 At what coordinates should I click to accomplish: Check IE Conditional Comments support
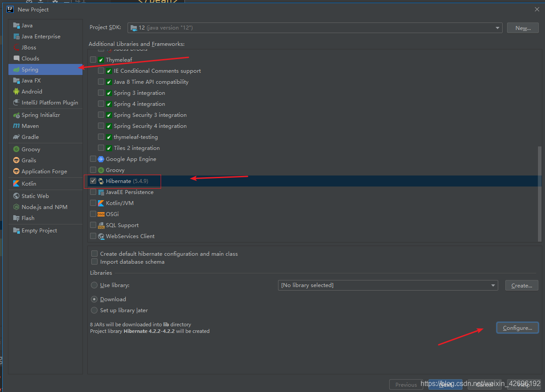(x=101, y=71)
